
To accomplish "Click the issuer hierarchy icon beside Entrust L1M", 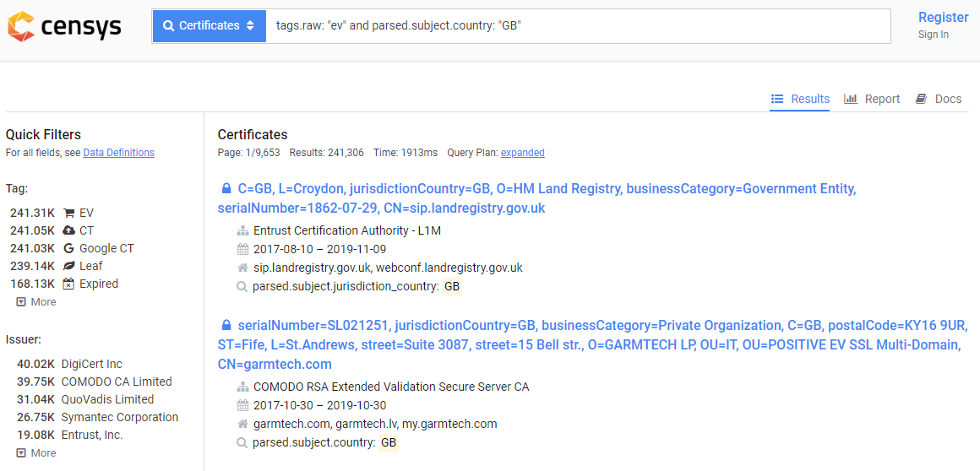I will pyautogui.click(x=243, y=231).
